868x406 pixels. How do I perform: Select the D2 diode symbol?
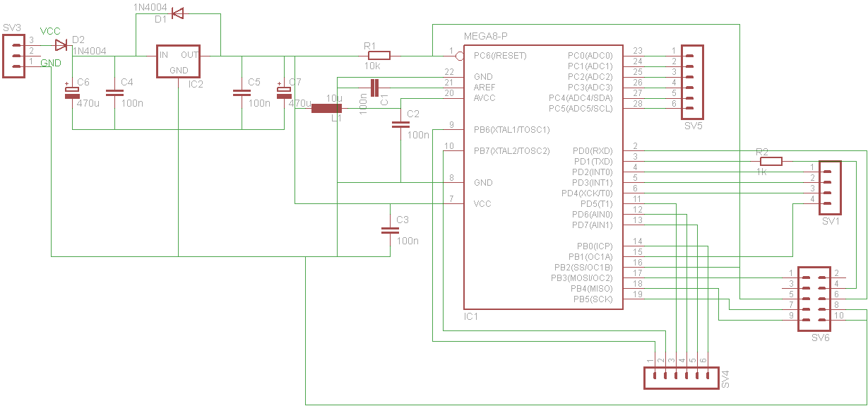(x=62, y=46)
